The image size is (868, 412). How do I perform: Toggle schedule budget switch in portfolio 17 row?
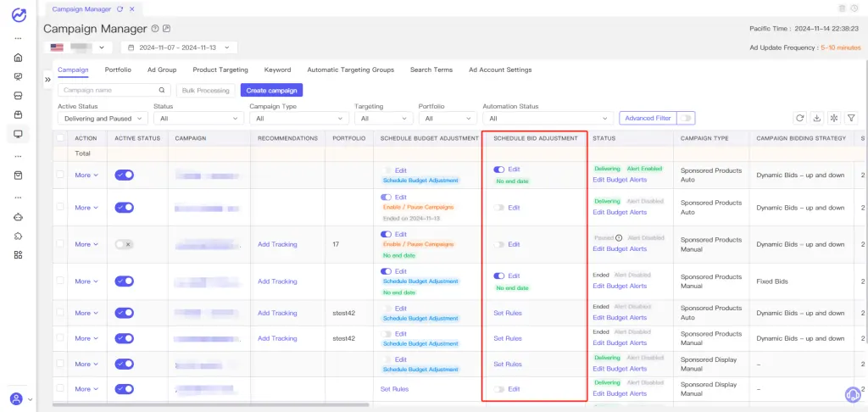[x=387, y=234]
